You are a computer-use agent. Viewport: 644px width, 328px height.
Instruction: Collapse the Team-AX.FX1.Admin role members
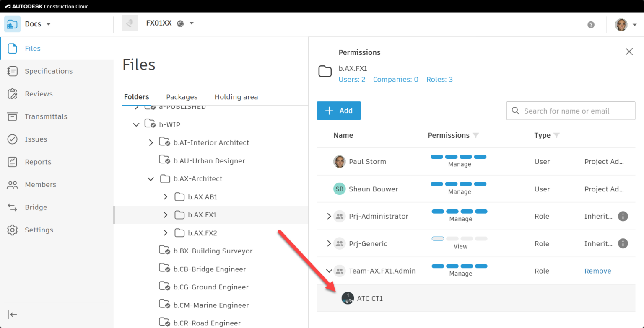329,271
